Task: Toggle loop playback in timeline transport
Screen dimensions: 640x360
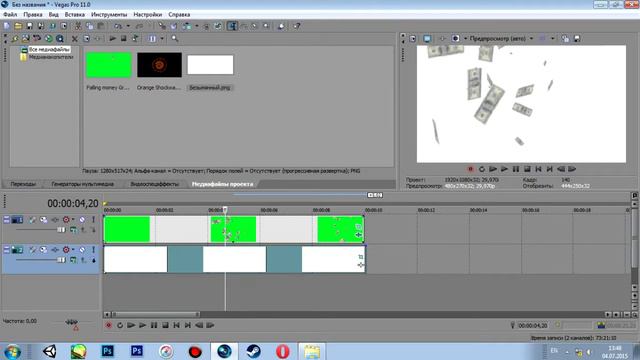Action: point(120,325)
